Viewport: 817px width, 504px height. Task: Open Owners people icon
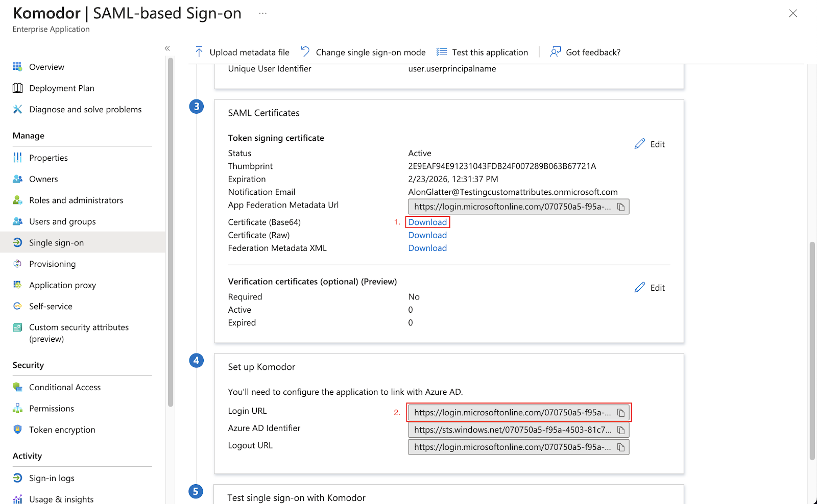click(x=17, y=179)
